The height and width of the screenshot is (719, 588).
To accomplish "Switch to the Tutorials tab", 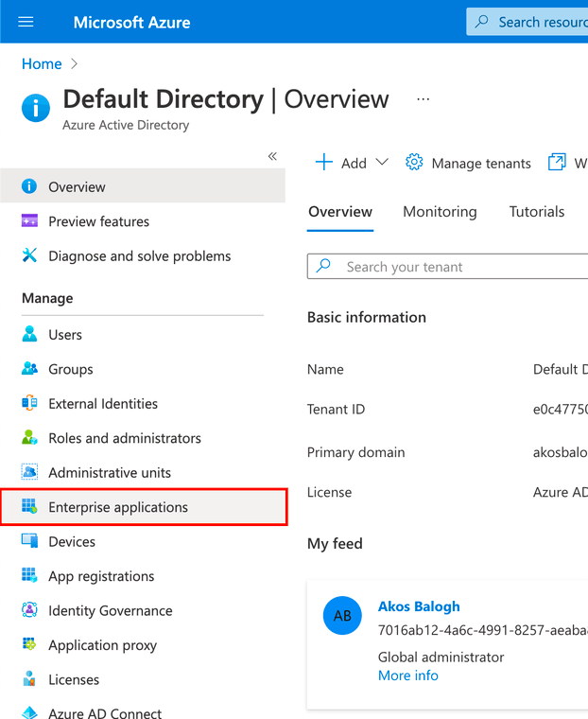I will (537, 211).
